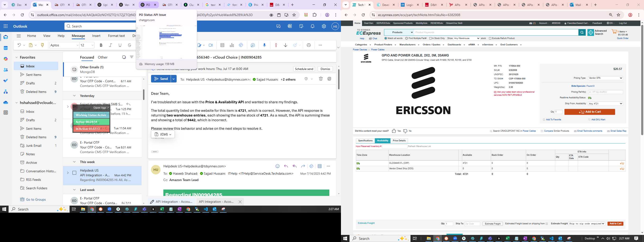644x242 pixels.
Task: Click the ECExpress search magnifier button
Action: pos(582,32)
